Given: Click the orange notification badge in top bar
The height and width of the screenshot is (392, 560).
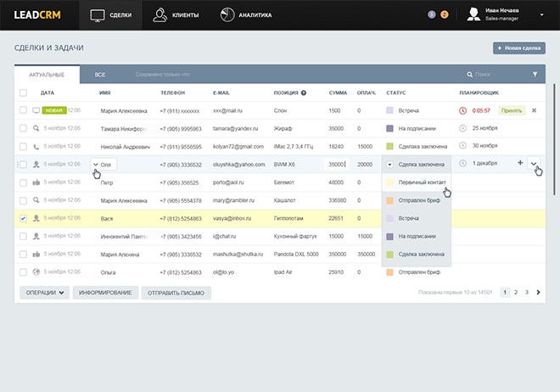Looking at the screenshot, I should (445, 14).
